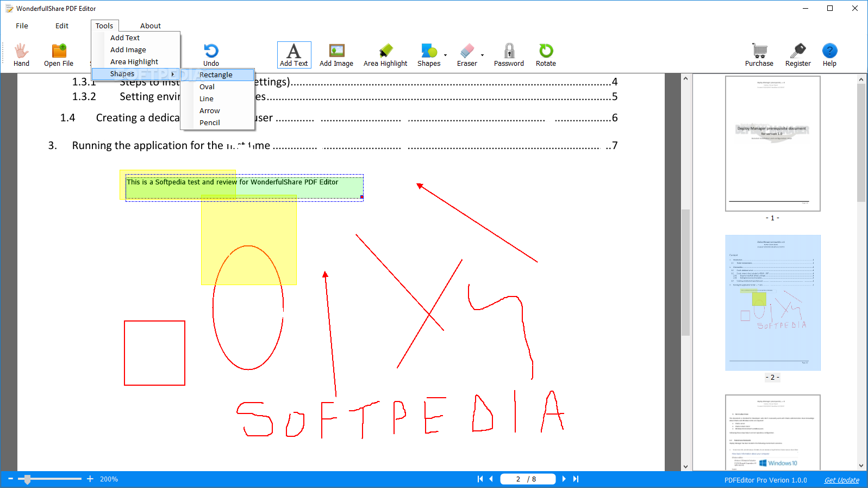Go to the previous page
Viewport: 868px width, 488px height.
coord(491,479)
